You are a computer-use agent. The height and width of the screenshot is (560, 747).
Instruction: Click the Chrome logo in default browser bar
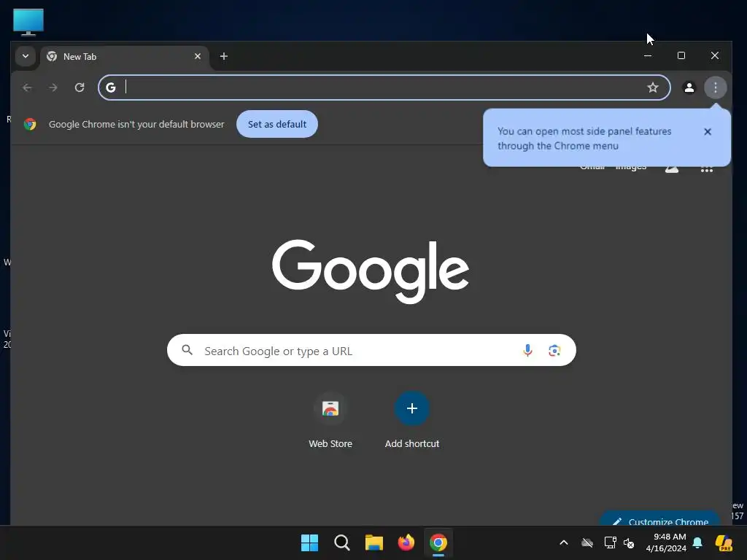pyautogui.click(x=30, y=124)
